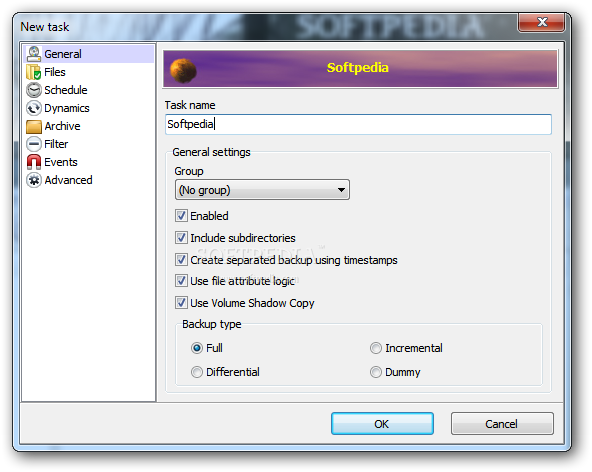
Task: Confirm with the OK button
Action: click(x=382, y=424)
